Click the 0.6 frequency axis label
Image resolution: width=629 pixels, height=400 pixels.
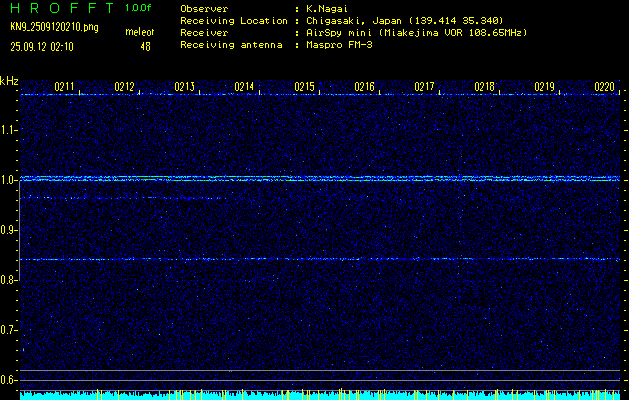coord(8,380)
